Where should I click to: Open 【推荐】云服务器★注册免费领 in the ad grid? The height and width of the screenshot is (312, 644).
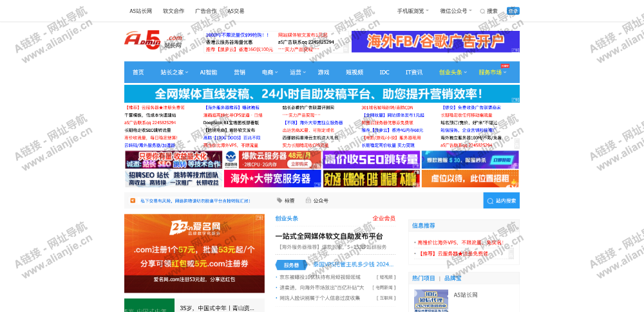click(x=155, y=107)
